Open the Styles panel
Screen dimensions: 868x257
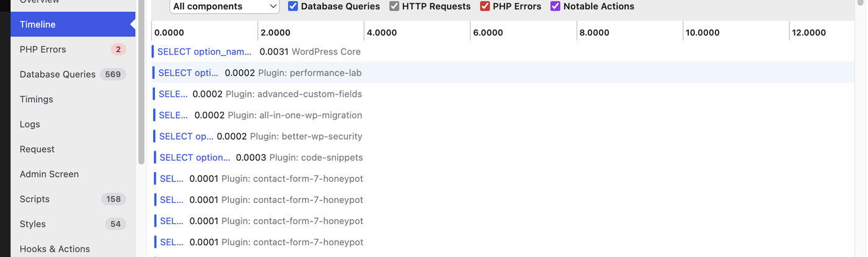73,223
